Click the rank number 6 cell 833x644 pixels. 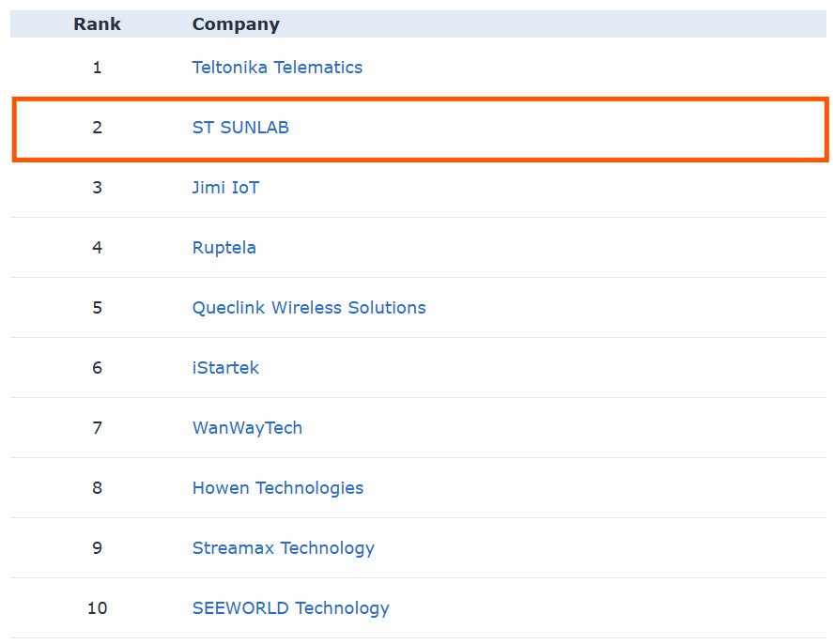(97, 368)
